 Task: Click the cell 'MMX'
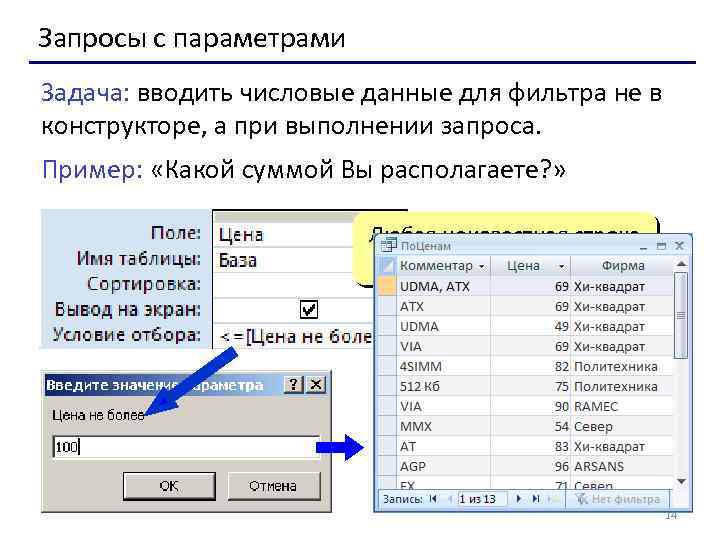coord(444,426)
